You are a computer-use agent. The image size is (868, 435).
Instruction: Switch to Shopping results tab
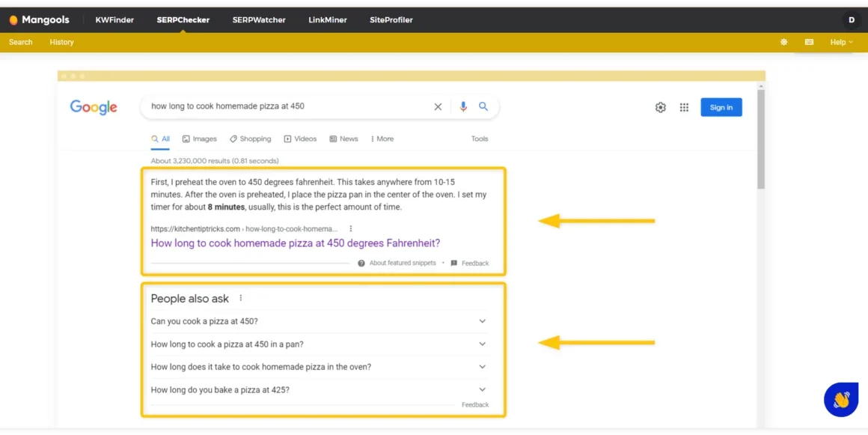[250, 139]
